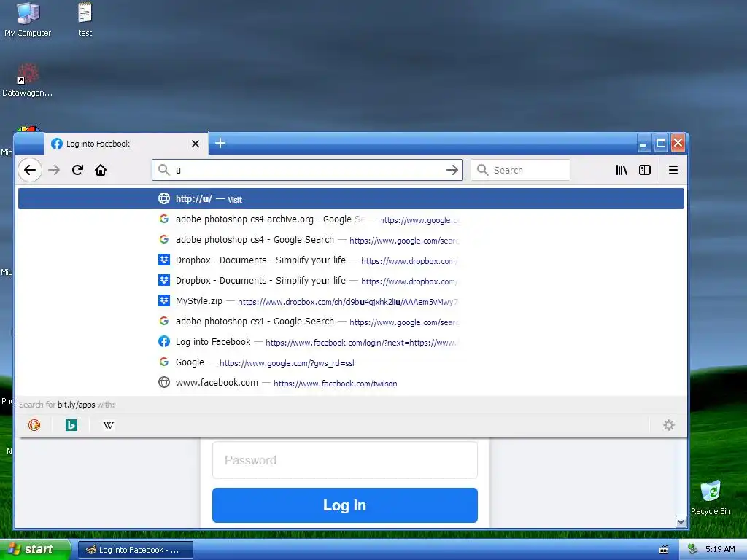Screen dimensions: 747x560
Task: Click the Go arrow in the address bar
Action: pyautogui.click(x=452, y=170)
